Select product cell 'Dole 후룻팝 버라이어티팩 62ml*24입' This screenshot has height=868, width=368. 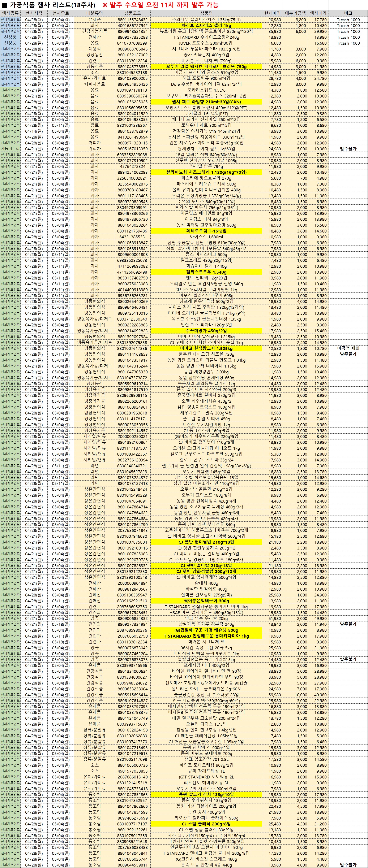point(206,84)
